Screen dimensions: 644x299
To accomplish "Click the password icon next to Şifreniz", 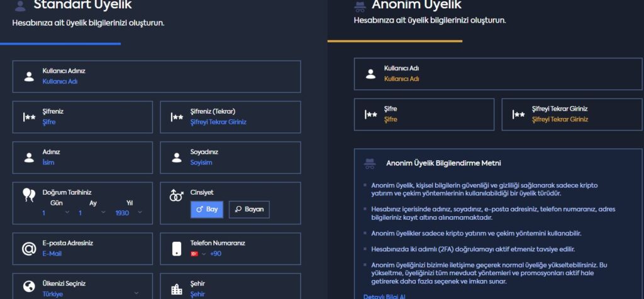I will click(x=29, y=117).
